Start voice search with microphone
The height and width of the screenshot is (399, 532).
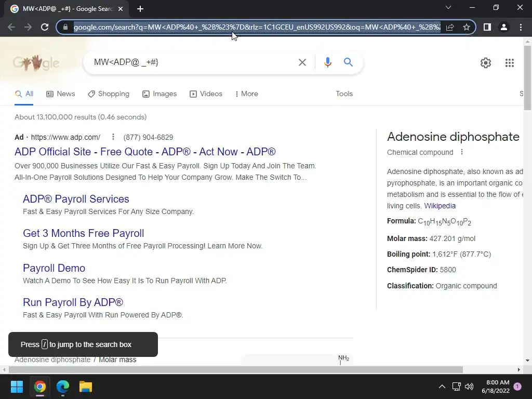[327, 62]
